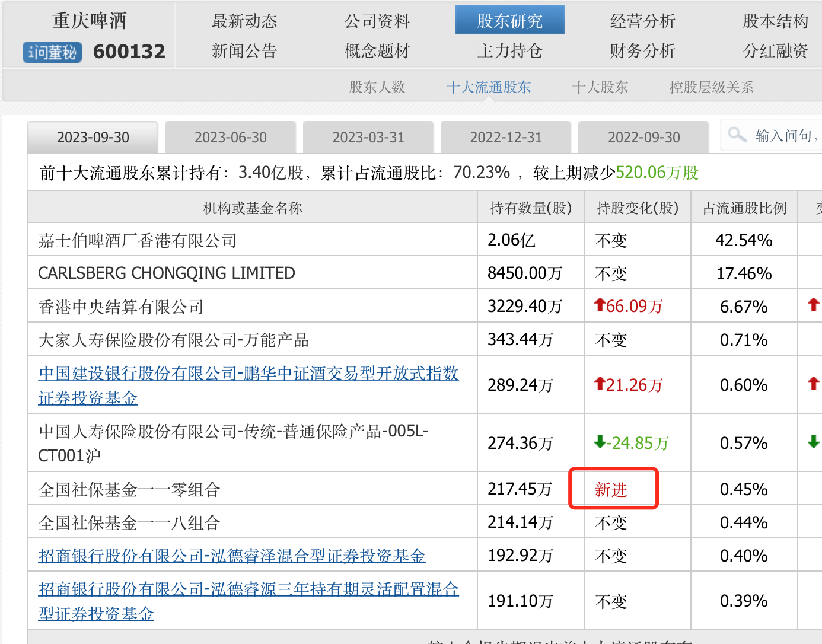Image resolution: width=822 pixels, height=644 pixels.
Task: Open the 泓德睿泽混合型证券投资基金 link
Action: point(232,556)
